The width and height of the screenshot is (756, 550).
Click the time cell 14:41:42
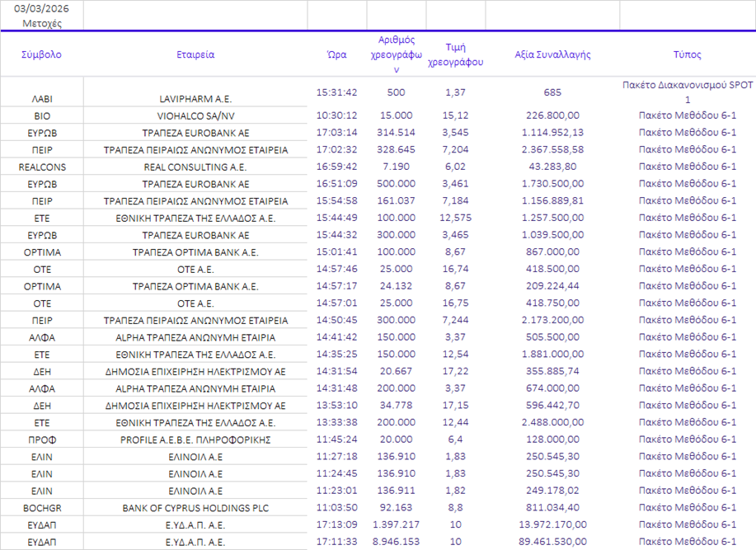(336, 337)
